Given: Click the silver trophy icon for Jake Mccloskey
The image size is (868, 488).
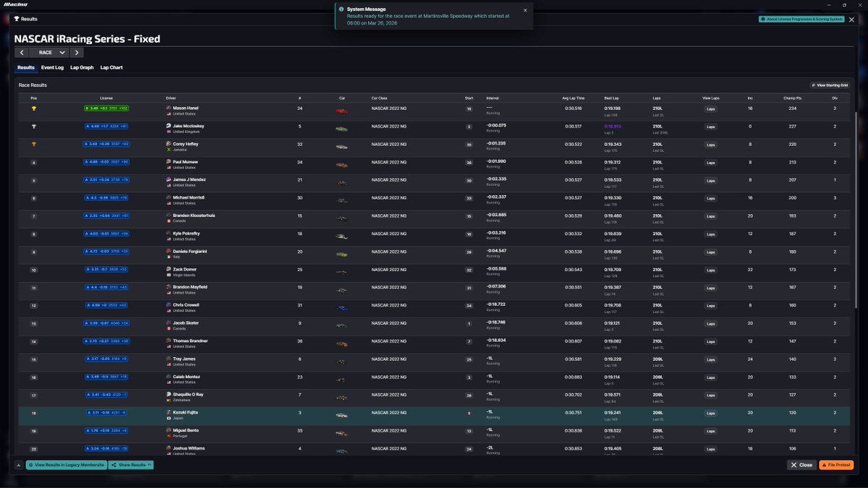Looking at the screenshot, I should (x=33, y=127).
